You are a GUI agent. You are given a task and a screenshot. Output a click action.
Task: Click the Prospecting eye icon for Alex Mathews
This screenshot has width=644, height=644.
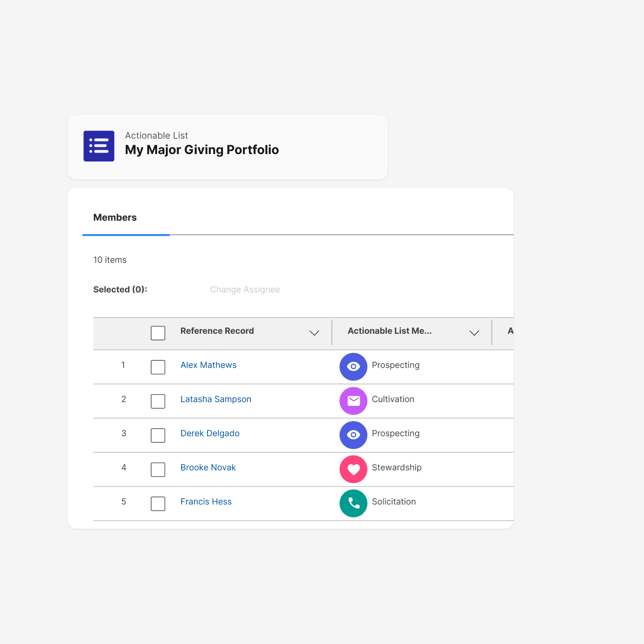click(x=353, y=367)
